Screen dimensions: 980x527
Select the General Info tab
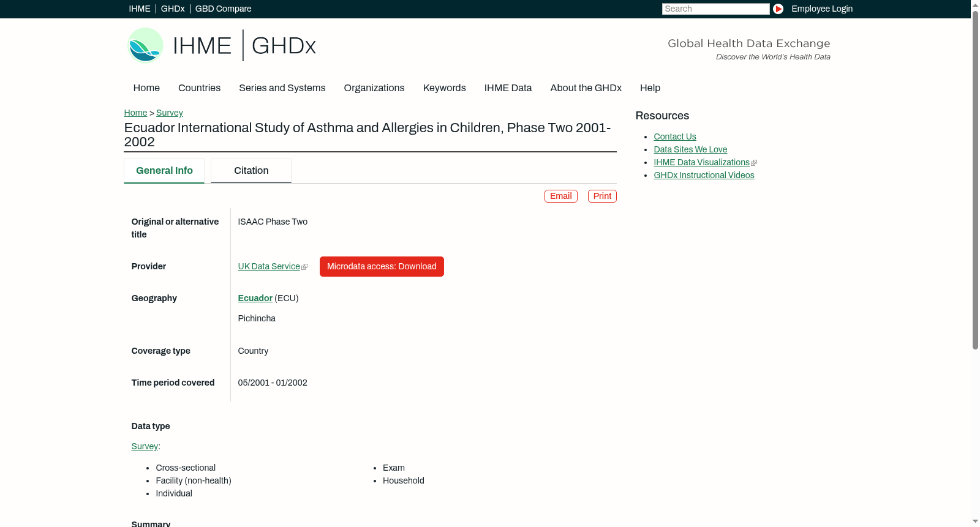point(164,171)
